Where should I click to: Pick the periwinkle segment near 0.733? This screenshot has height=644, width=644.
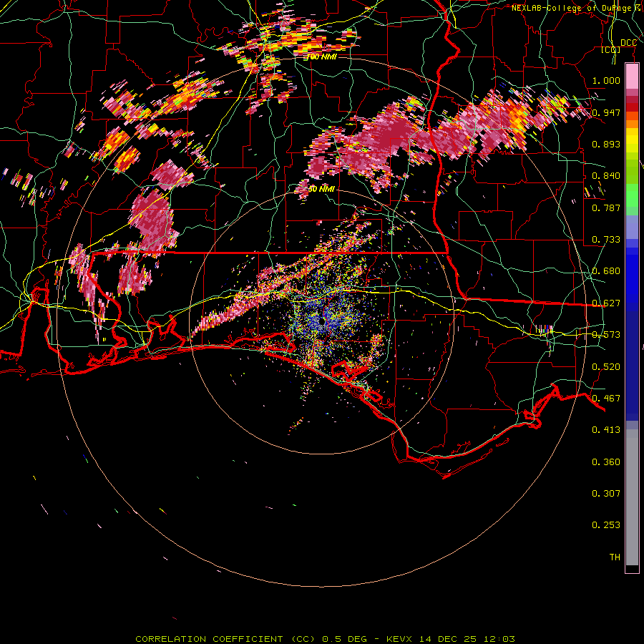click(632, 228)
